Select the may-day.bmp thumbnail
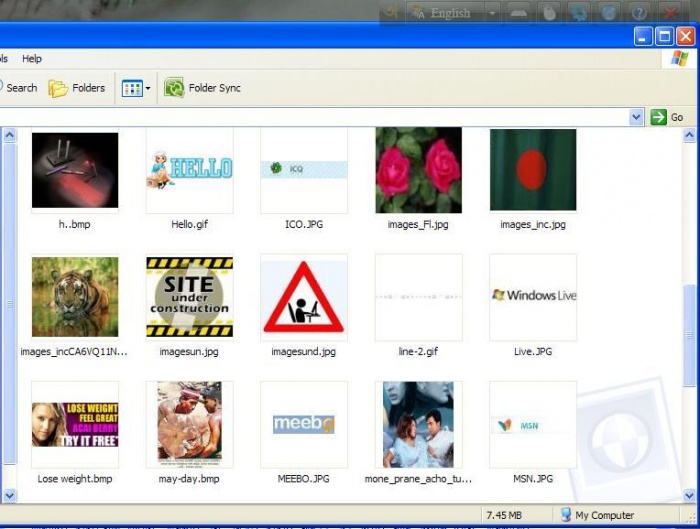The height and width of the screenshot is (529, 700). (190, 424)
